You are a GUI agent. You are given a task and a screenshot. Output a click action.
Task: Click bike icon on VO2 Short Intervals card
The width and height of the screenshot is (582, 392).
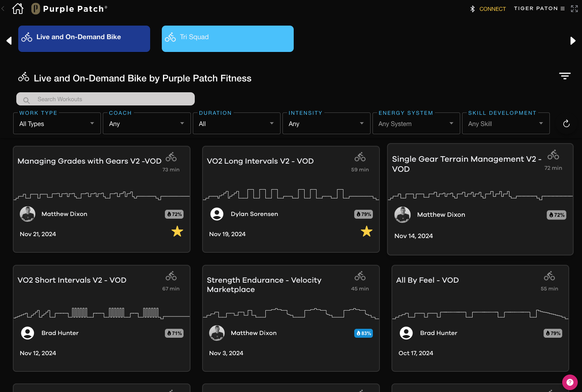coord(171,276)
